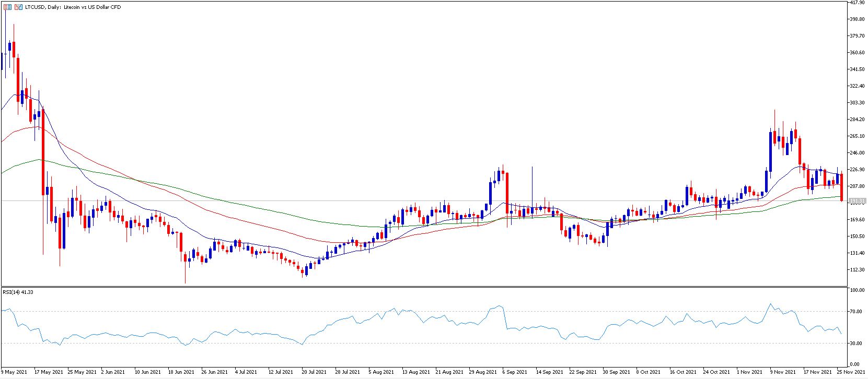Click the 26 Jun 2021 date label
This screenshot has height=379, width=868.
pos(215,372)
